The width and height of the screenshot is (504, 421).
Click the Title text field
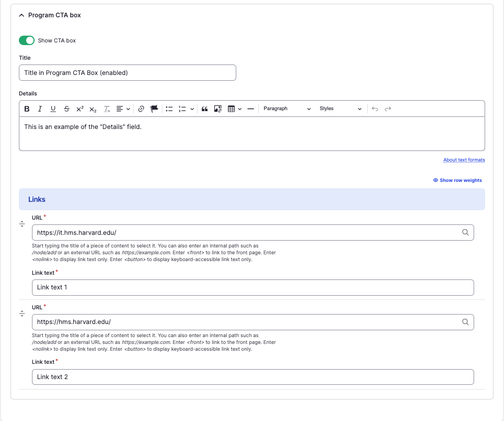[127, 73]
